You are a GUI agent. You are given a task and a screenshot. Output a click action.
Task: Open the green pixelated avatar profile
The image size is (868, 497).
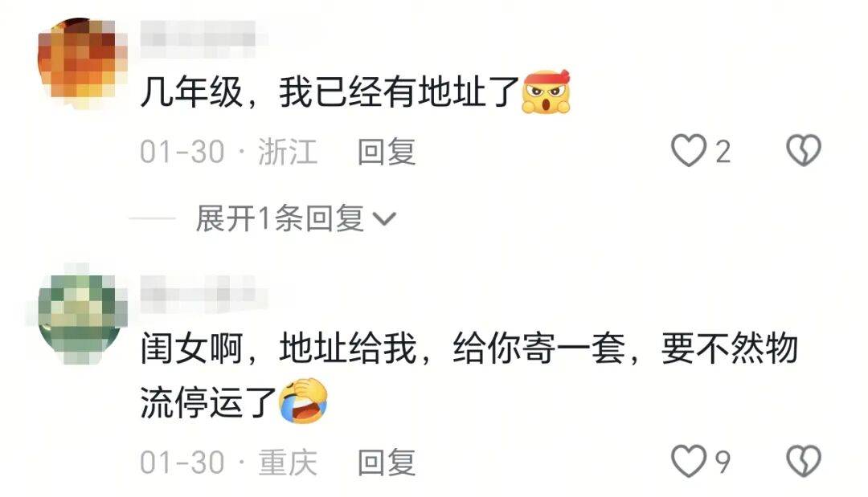click(x=81, y=318)
